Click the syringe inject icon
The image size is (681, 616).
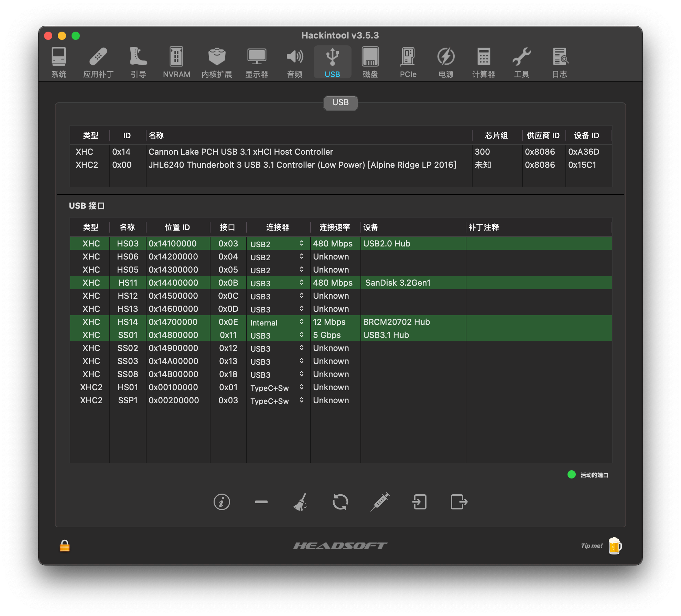click(x=380, y=502)
